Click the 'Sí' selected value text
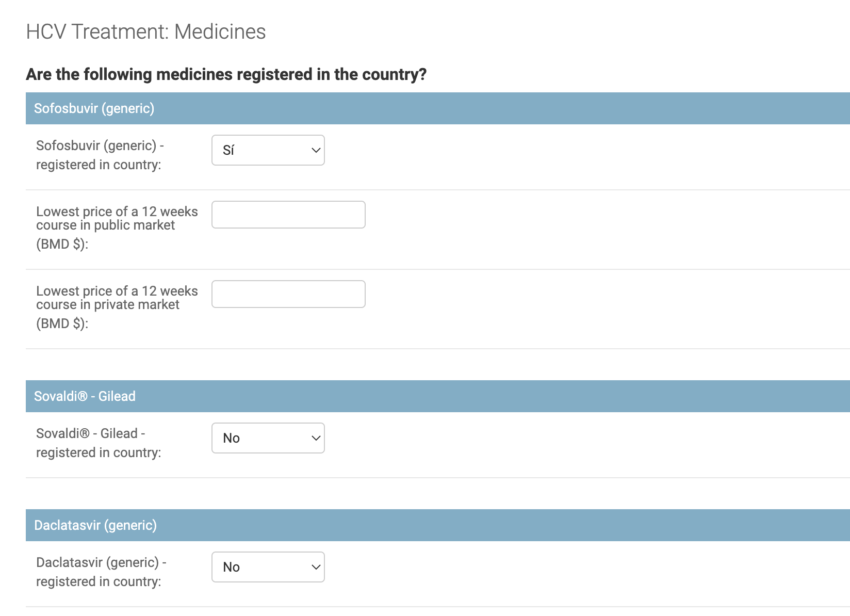The image size is (850, 616). click(228, 150)
